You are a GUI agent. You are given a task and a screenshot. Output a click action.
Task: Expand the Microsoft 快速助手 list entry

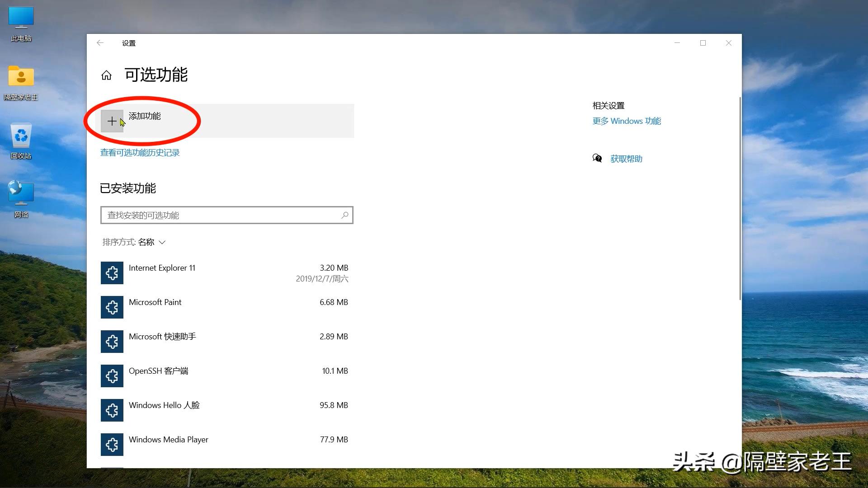(x=226, y=341)
